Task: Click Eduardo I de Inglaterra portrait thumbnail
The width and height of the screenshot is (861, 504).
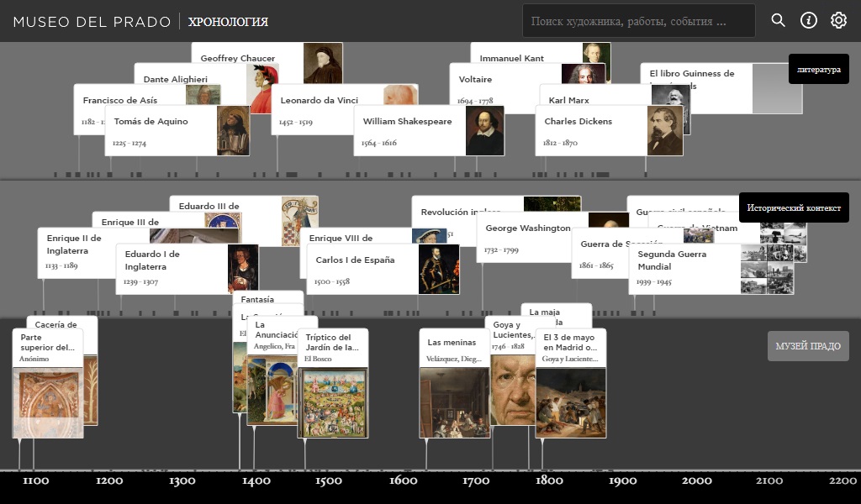Action: click(243, 269)
